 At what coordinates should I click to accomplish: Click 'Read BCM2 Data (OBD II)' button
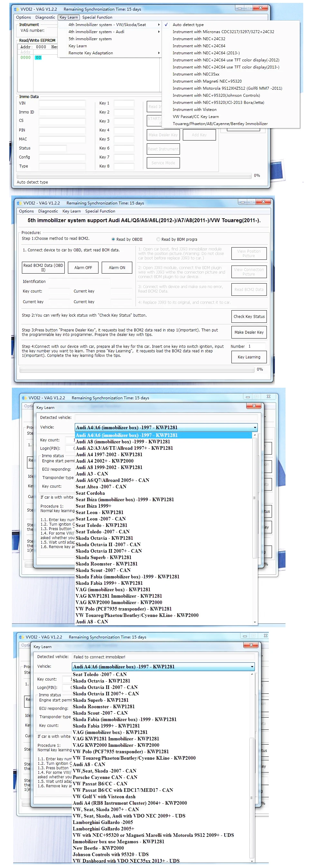pyautogui.click(x=43, y=268)
